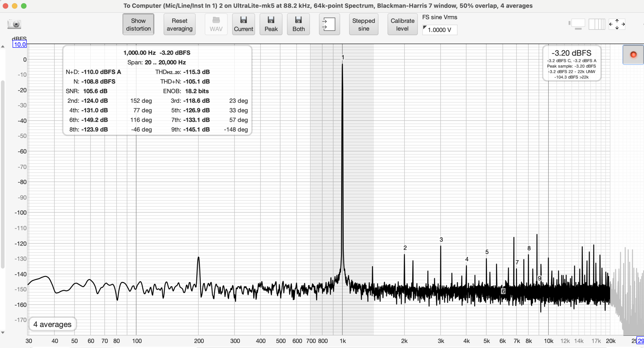644x348 pixels.
Task: Click the N+D -110.0 dBFS A value
Action: (101, 72)
